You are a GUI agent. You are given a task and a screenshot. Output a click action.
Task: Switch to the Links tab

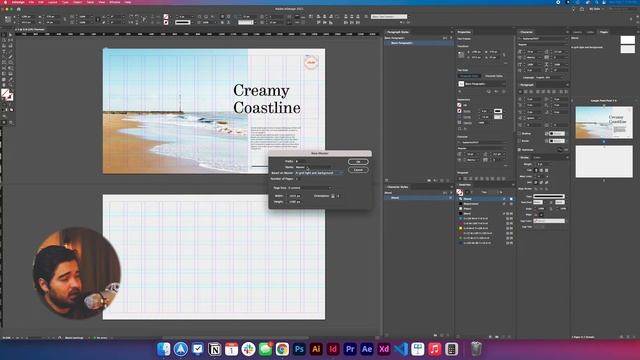coord(590,32)
